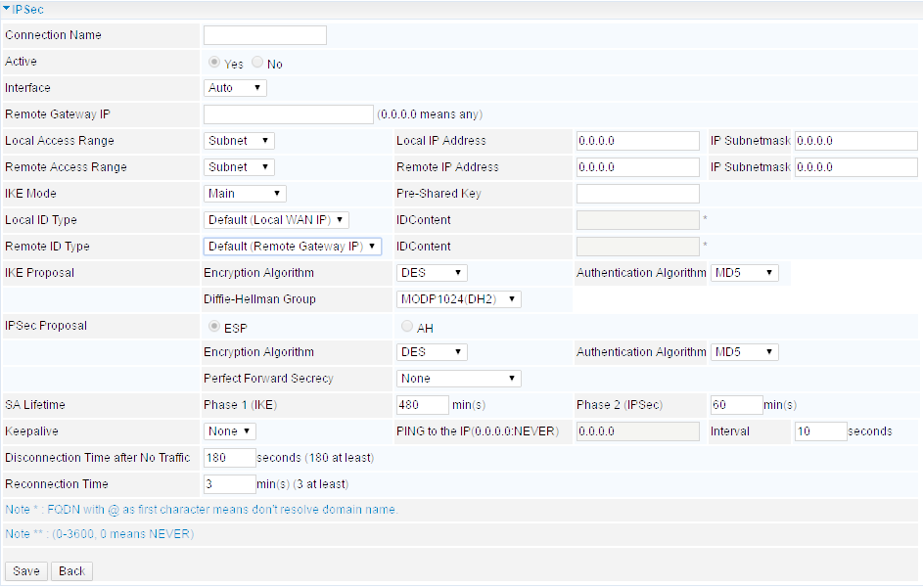The height and width of the screenshot is (588, 923).
Task: Click the Remote IP Address field
Action: pos(638,167)
